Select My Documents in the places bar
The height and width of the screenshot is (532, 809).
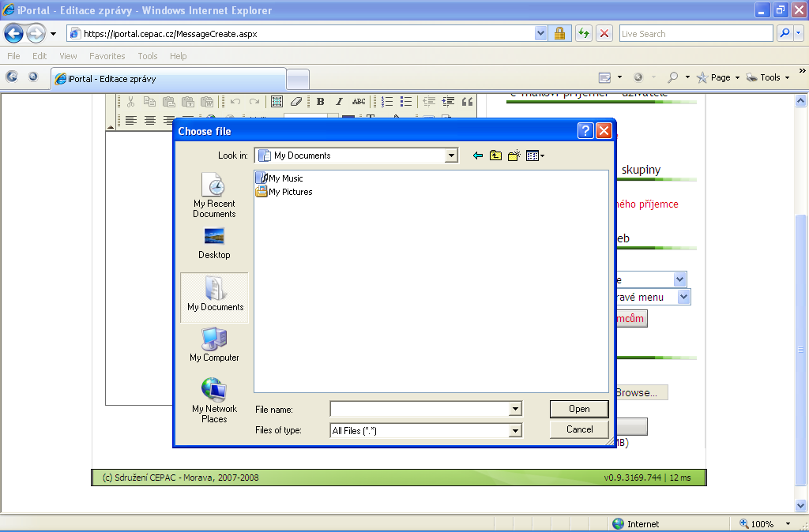click(x=215, y=298)
